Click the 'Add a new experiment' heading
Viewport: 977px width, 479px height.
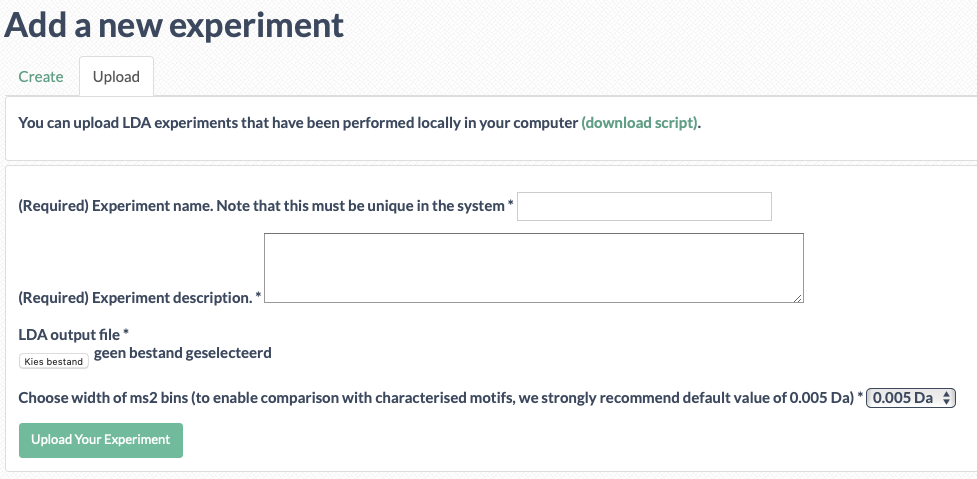[174, 26]
